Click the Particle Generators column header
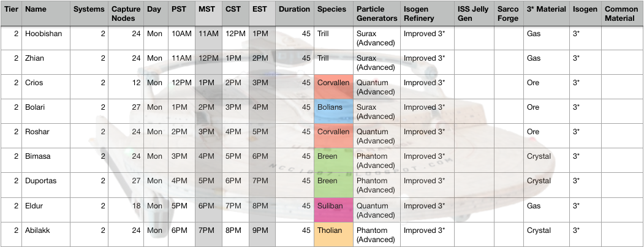644x247 pixels. [x=375, y=13]
